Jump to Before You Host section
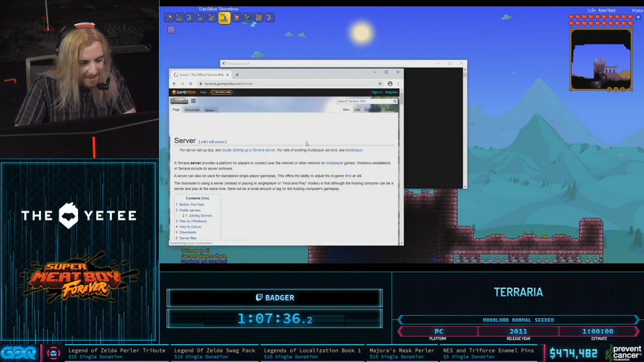The image size is (644, 362). click(x=192, y=205)
